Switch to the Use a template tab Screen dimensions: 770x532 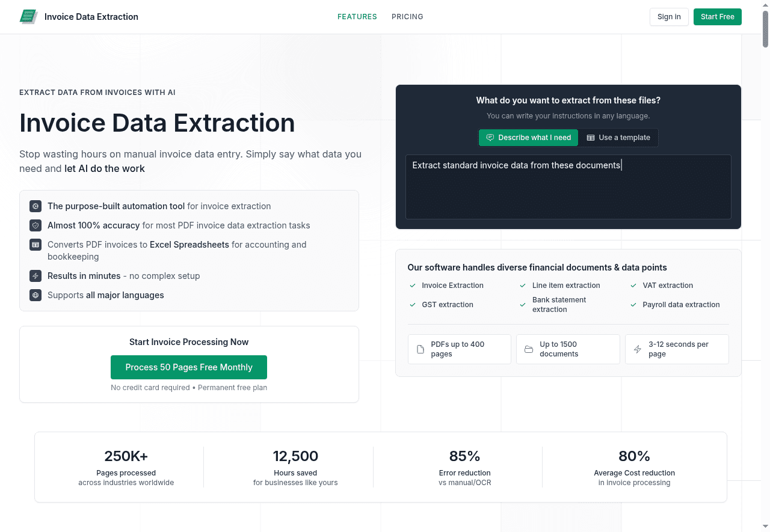coord(618,138)
